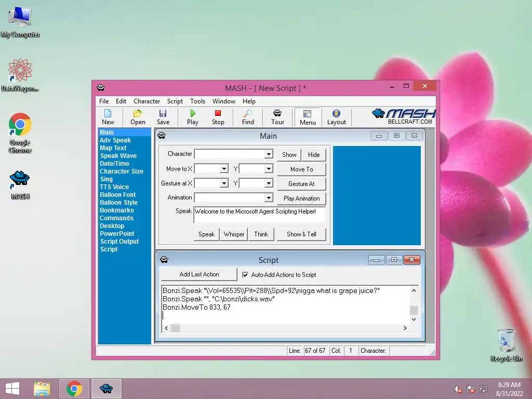532x399 pixels.
Task: Click into the Speak text field
Action: coord(260,215)
